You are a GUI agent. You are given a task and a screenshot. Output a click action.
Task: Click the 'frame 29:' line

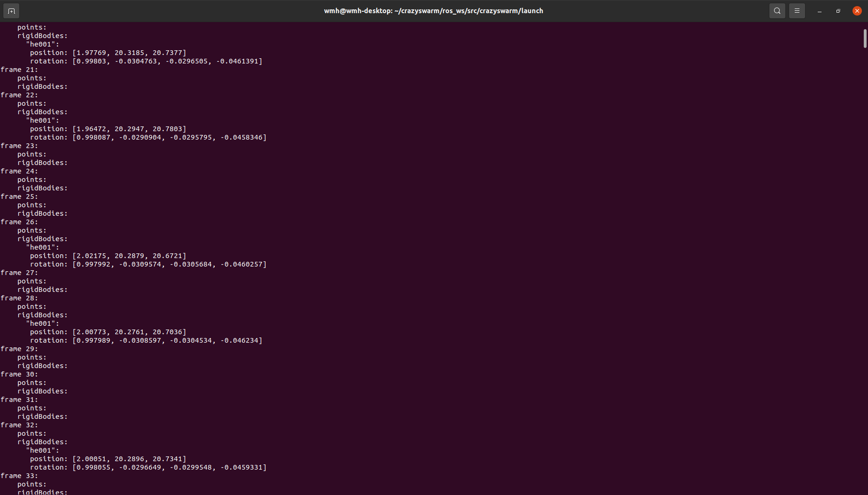point(19,349)
